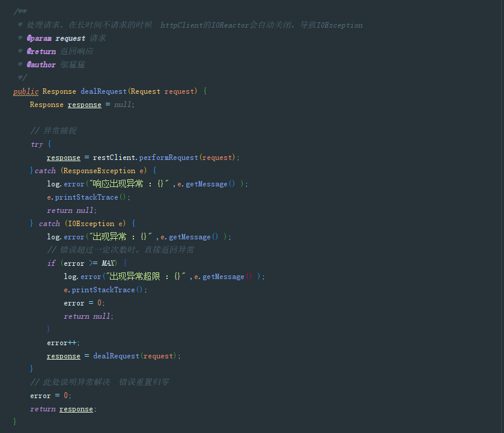Click null in the response variable initialization
The width and height of the screenshot is (504, 433).
point(123,105)
